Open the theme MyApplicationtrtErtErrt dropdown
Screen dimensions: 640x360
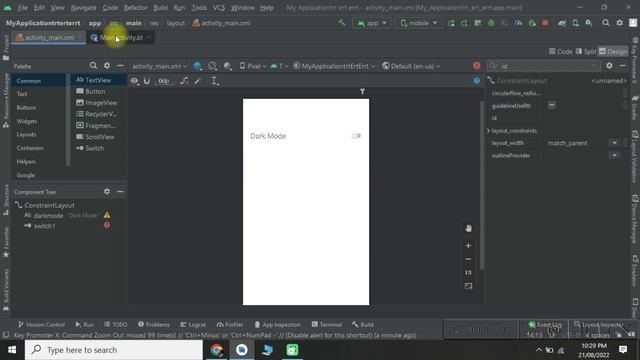[x=334, y=66]
